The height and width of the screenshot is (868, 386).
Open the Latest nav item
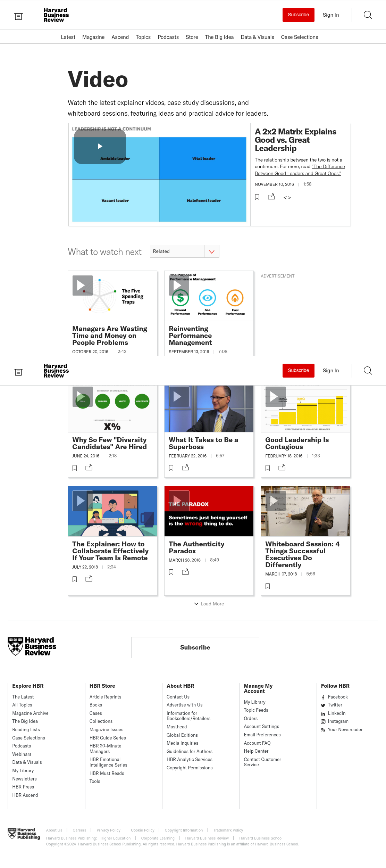(68, 37)
